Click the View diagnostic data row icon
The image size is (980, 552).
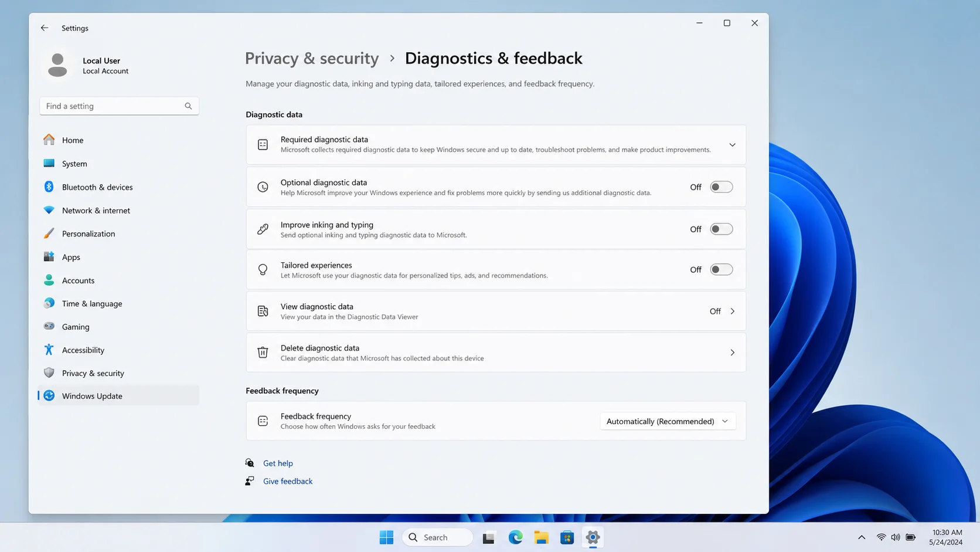click(263, 311)
